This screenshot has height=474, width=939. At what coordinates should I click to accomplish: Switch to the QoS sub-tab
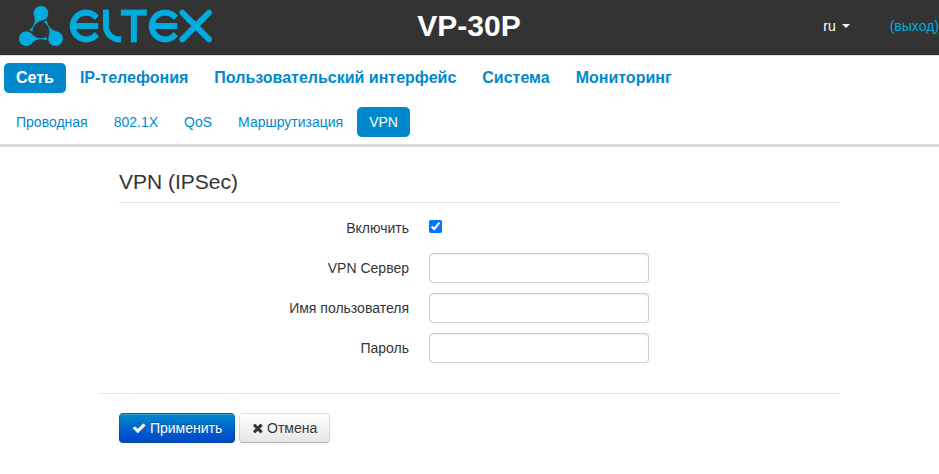[198, 122]
